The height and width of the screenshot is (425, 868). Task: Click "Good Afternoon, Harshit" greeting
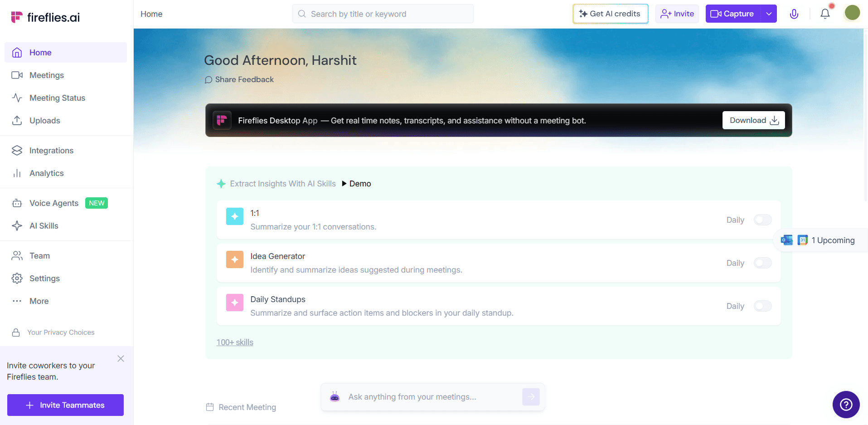280,60
